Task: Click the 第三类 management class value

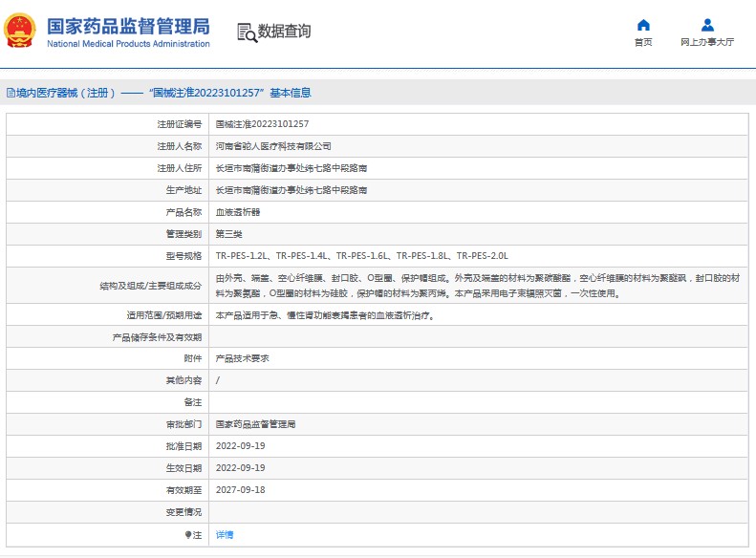Action: pyautogui.click(x=229, y=234)
